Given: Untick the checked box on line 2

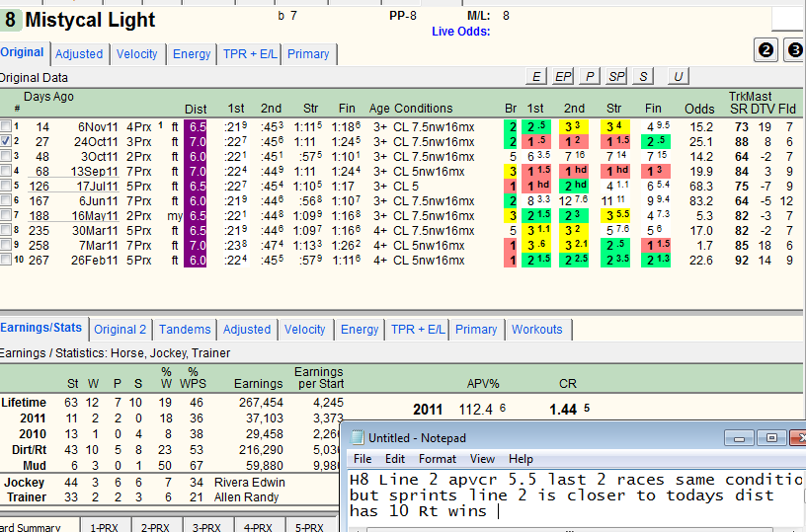Looking at the screenshot, I should pyautogui.click(x=5, y=141).
